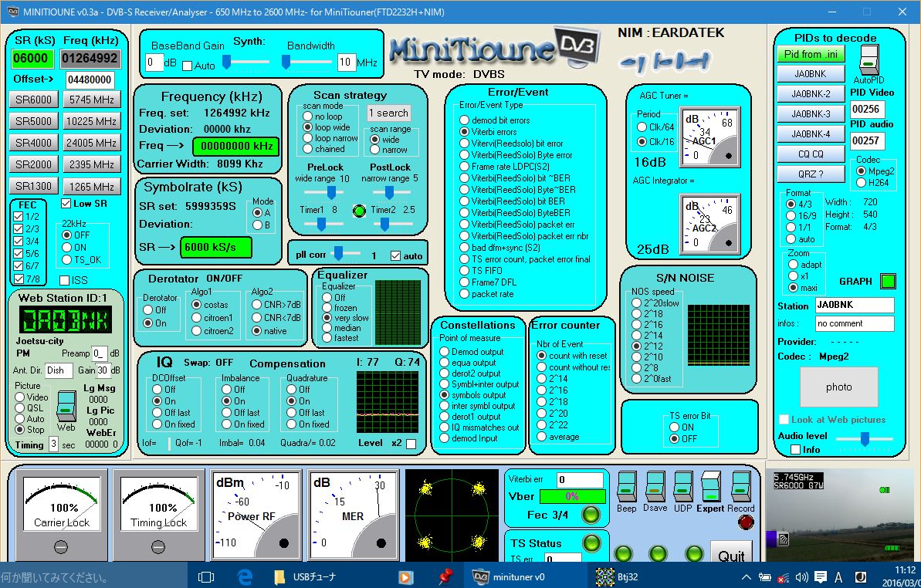This screenshot has width=921, height=588.
Task: Adjust the PreLock wide range slider
Action: point(330,192)
